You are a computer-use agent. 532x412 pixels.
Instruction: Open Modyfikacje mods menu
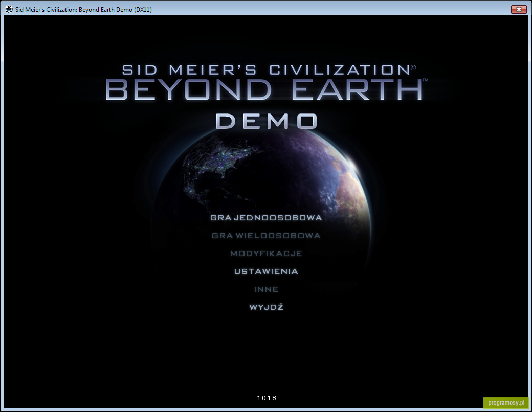[x=266, y=254]
